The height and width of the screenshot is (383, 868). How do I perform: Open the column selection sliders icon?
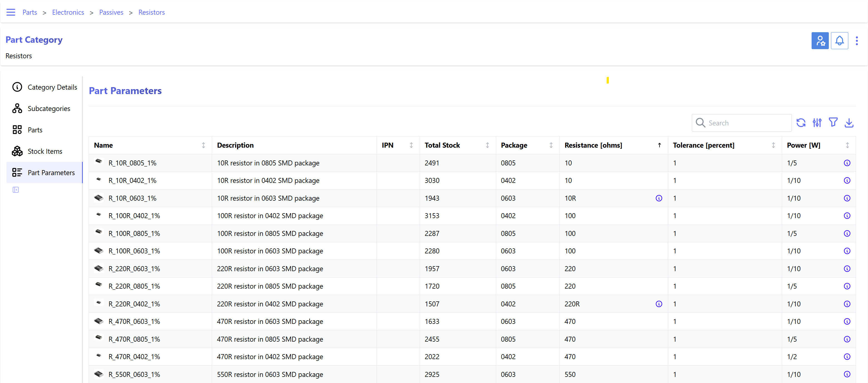click(x=817, y=123)
